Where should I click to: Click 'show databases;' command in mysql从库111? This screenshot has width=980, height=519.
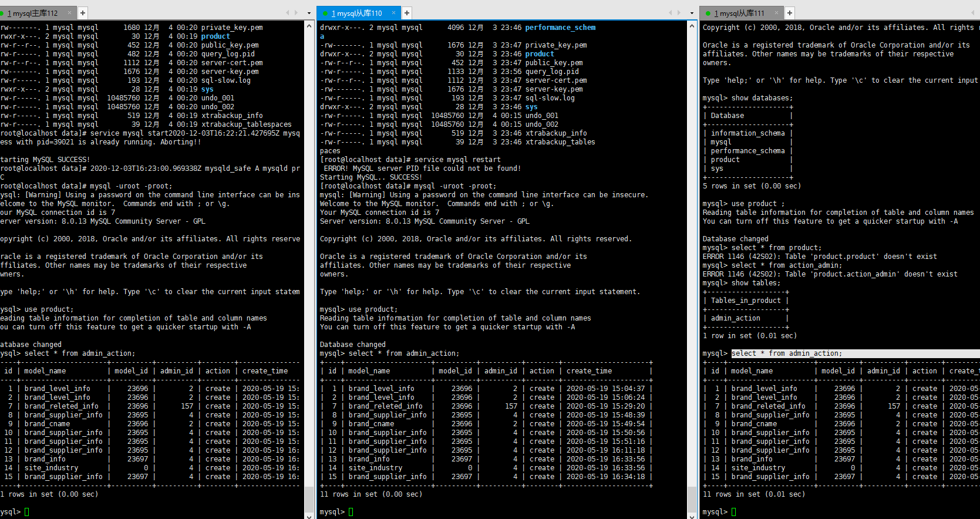[762, 98]
